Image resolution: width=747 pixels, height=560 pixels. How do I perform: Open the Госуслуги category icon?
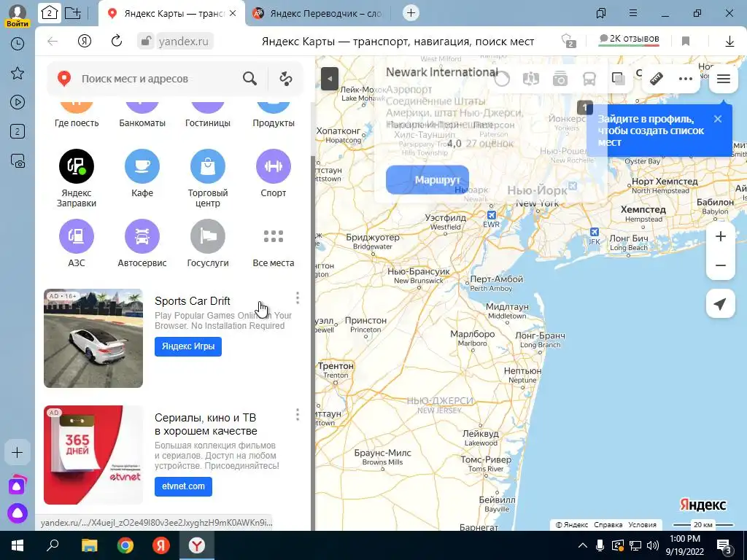tap(208, 236)
